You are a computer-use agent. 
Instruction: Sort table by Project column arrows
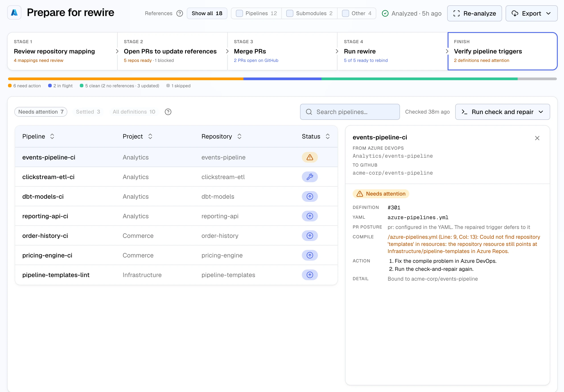[x=150, y=137]
